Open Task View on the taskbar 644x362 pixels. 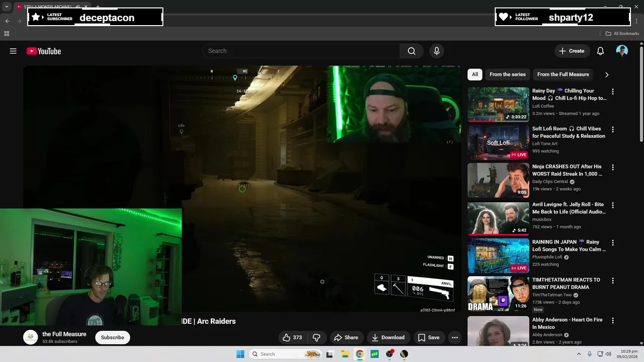[x=330, y=354]
